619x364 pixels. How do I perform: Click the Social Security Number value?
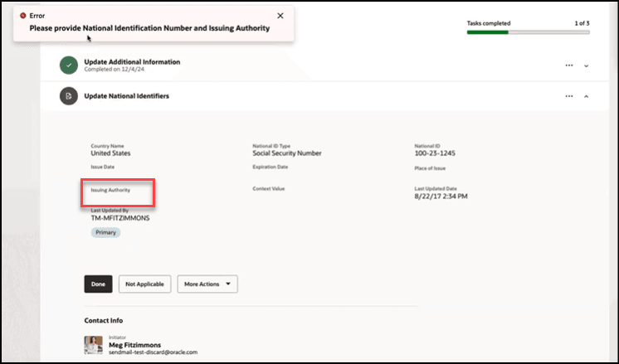[x=287, y=153]
